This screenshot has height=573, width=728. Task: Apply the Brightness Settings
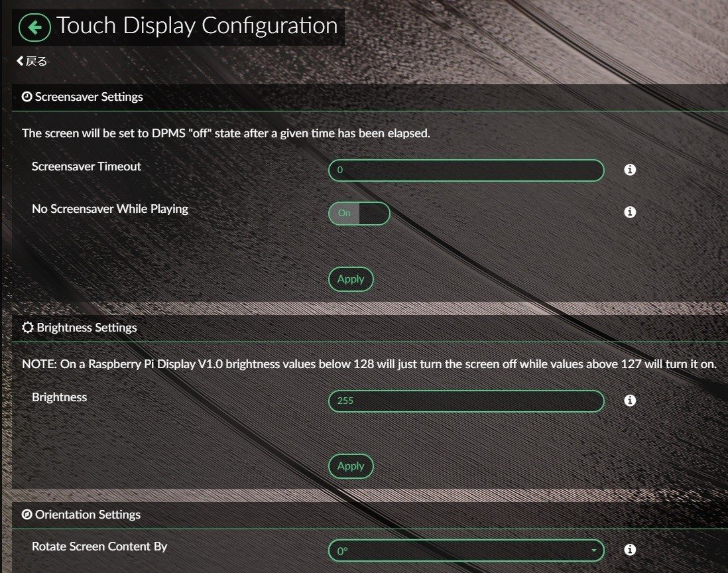click(351, 466)
